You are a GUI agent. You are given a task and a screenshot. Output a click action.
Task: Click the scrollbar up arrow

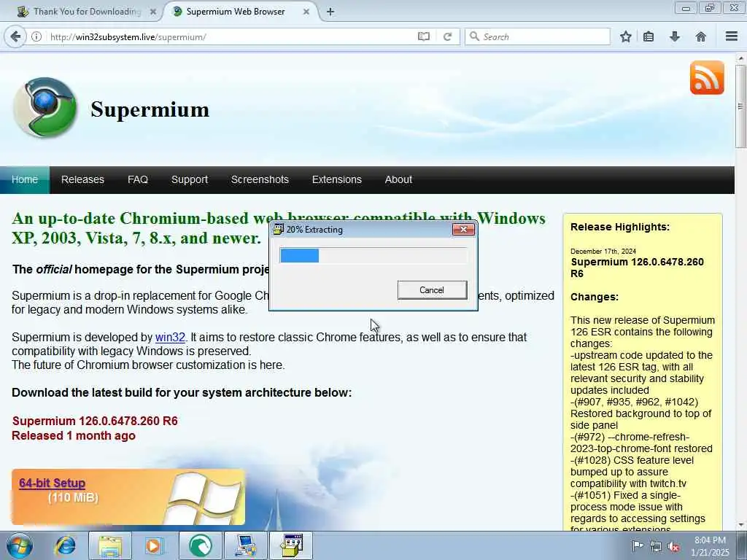(740, 58)
